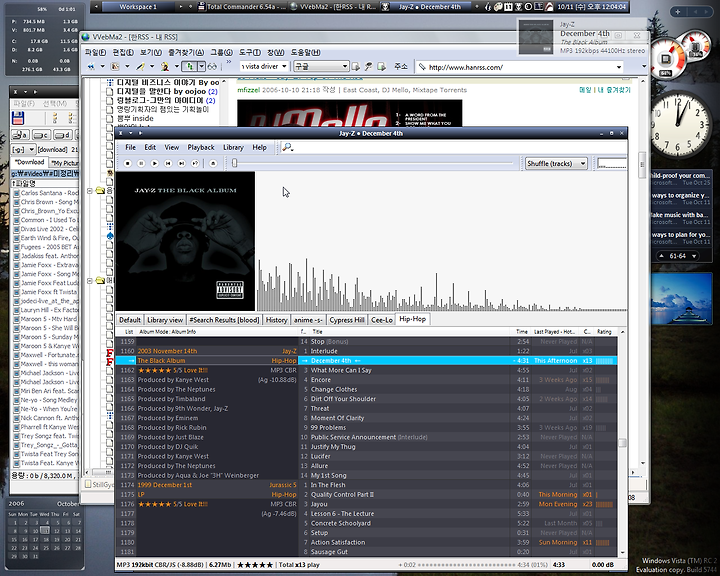The width and height of the screenshot is (720, 576).
Task: Open the Playback menu in the player
Action: pos(201,147)
